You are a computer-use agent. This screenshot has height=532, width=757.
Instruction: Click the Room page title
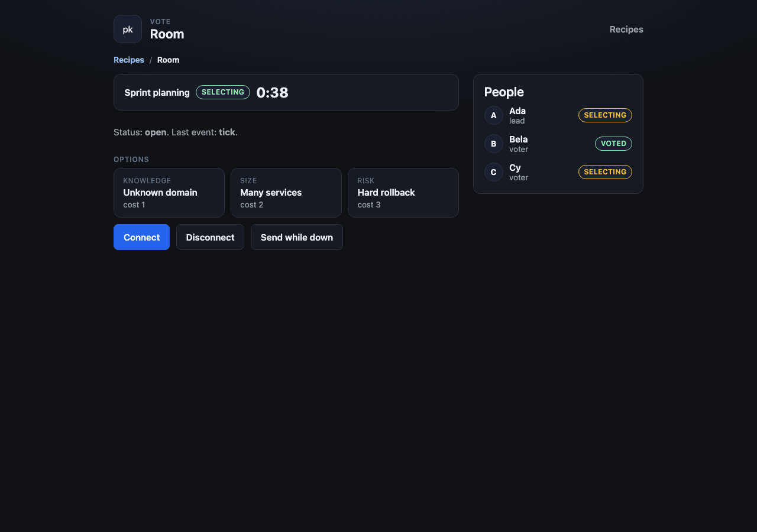pyautogui.click(x=167, y=34)
